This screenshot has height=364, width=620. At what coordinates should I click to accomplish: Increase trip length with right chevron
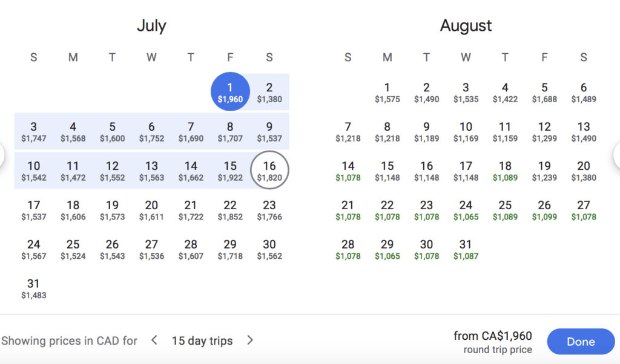(250, 340)
